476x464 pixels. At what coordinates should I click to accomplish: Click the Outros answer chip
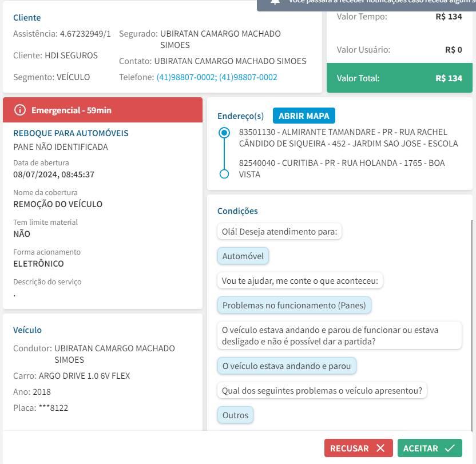click(235, 415)
